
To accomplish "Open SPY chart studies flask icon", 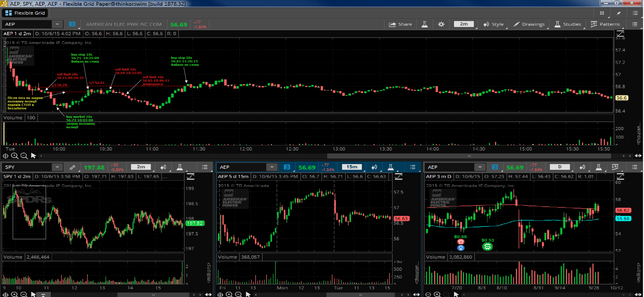I will pos(180,167).
